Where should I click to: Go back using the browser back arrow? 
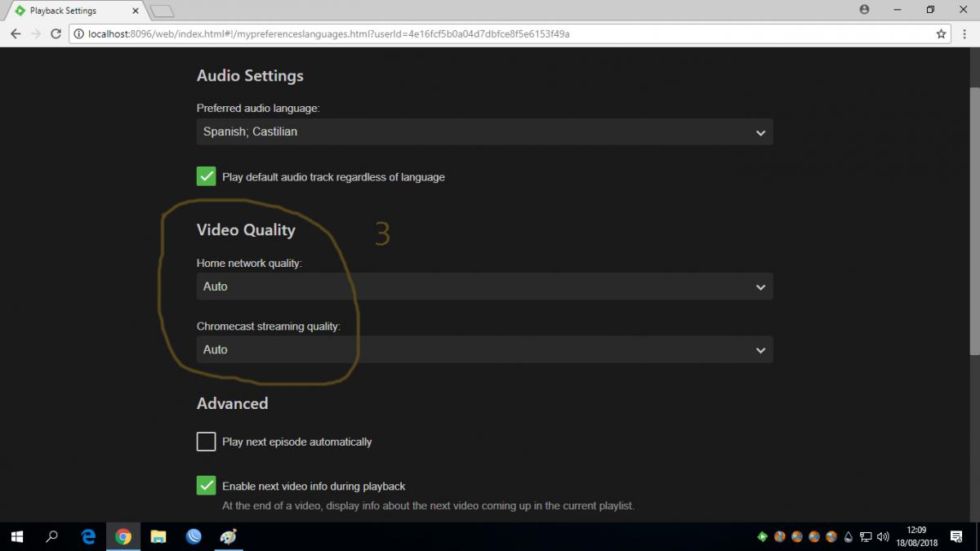click(x=16, y=34)
